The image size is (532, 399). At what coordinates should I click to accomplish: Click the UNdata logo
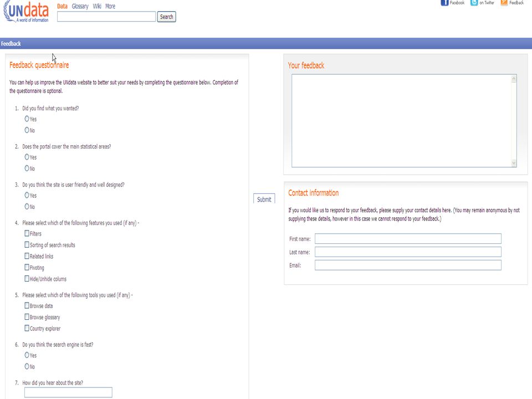tap(26, 12)
